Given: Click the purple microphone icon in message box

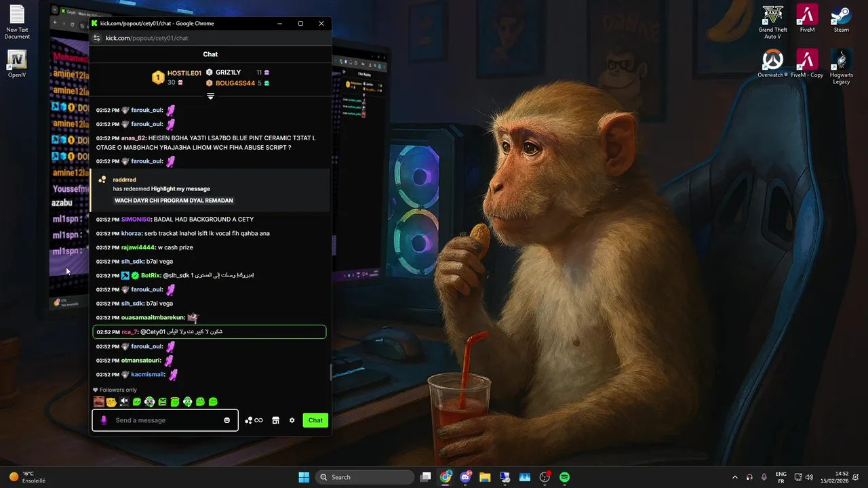Looking at the screenshot, I should point(104,420).
